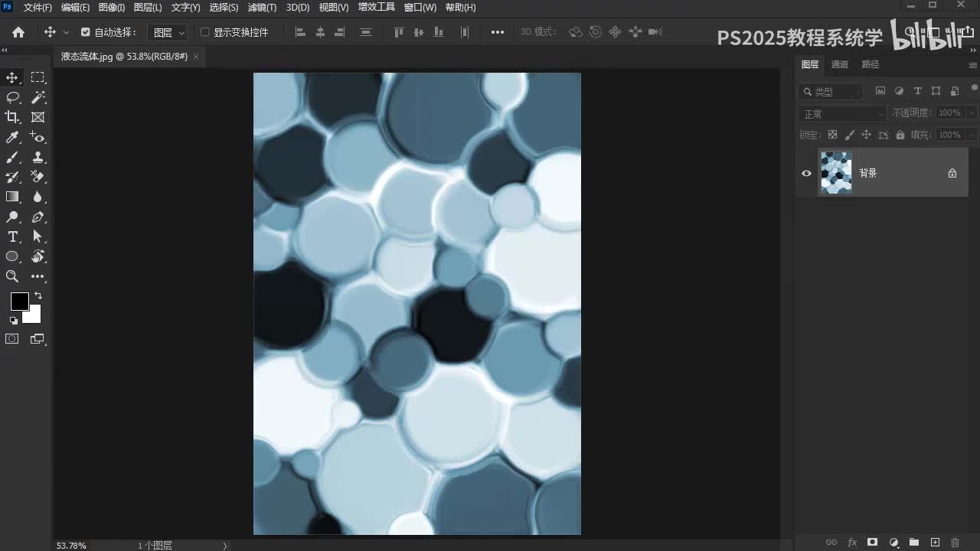Select the Gradient tool

coord(12,197)
